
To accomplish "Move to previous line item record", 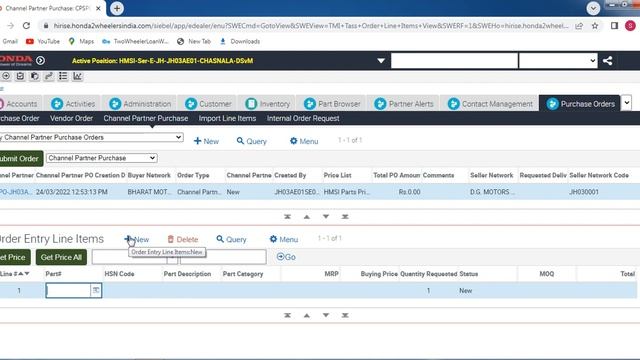I will pos(307,315).
